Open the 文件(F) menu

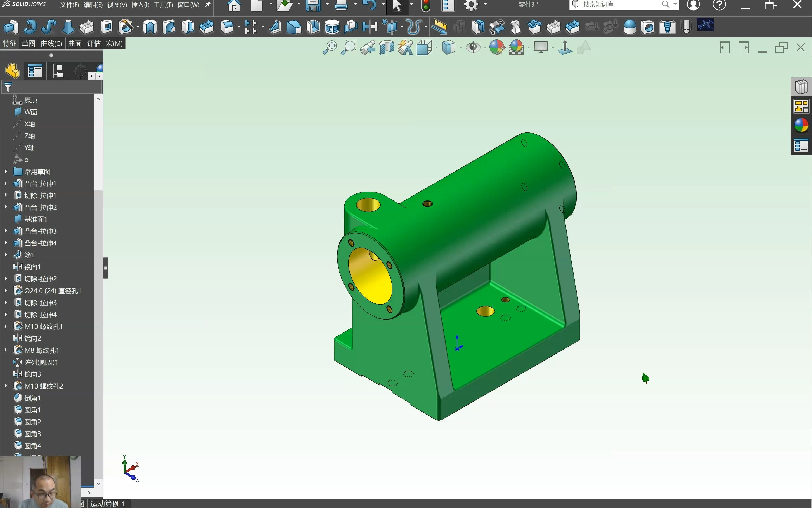[x=70, y=5]
